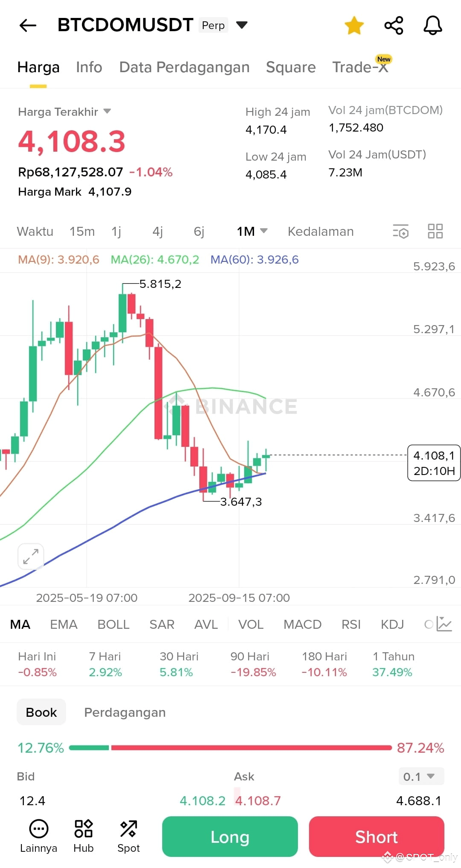Expand chart to fullscreen
Screen dimensions: 461x868
click(x=31, y=557)
